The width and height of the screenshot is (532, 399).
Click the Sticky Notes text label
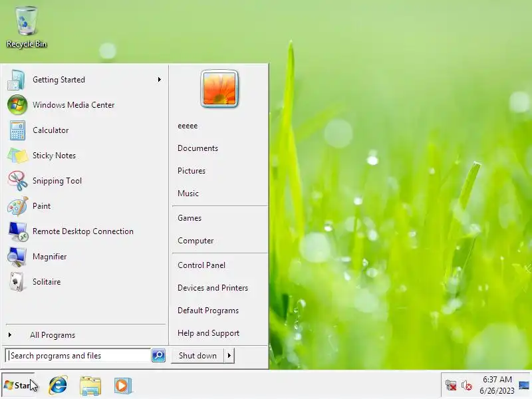[x=54, y=156]
